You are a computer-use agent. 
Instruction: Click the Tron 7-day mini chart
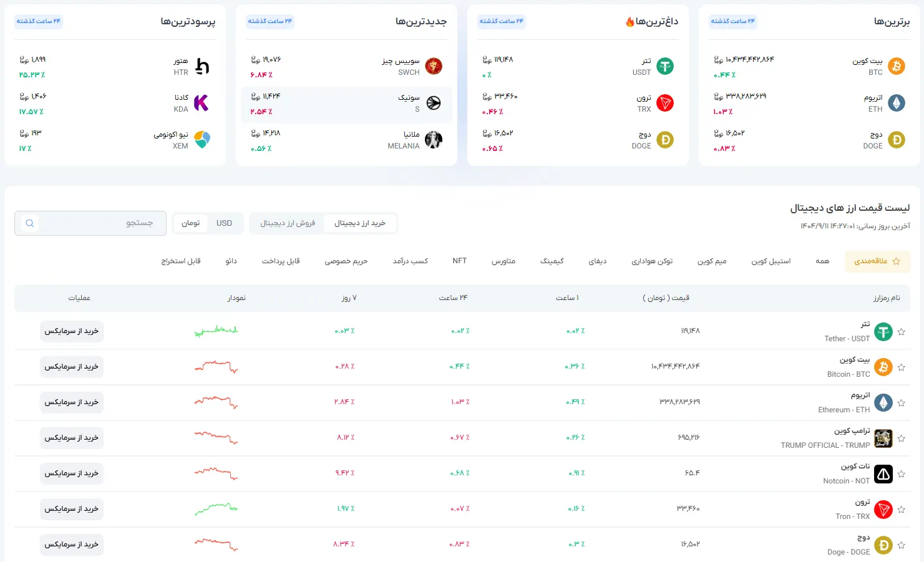click(x=216, y=509)
